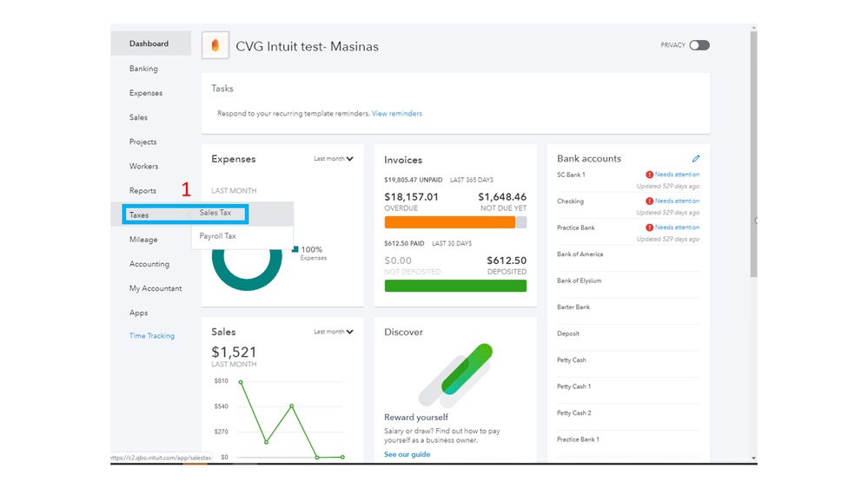Click 100% Expenses legend entry

tap(309, 253)
